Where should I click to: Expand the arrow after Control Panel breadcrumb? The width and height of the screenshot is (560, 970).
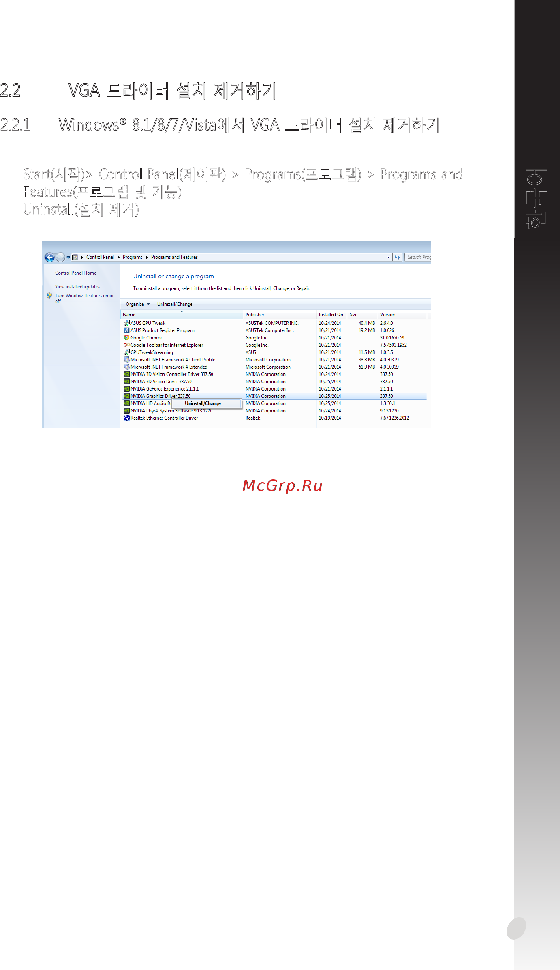[118, 257]
